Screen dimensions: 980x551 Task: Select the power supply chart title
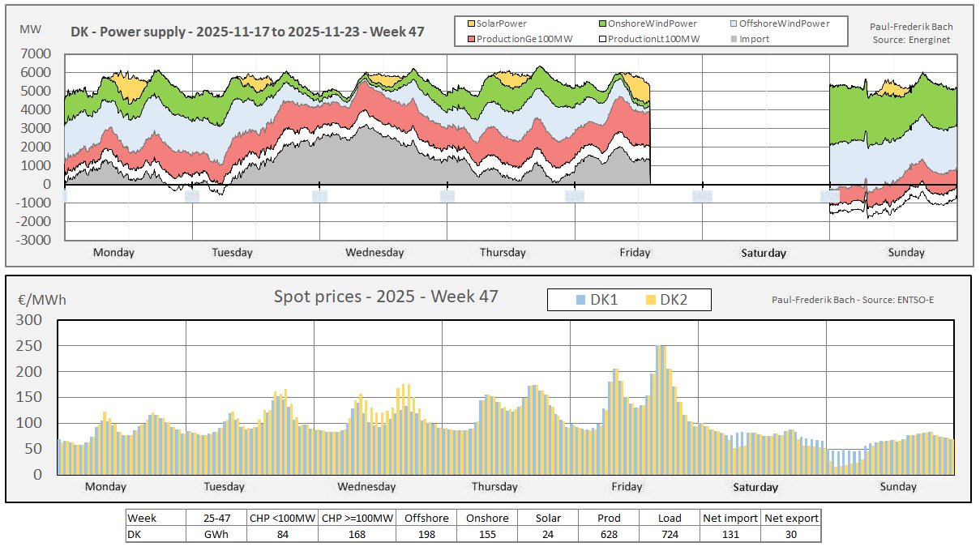point(247,33)
